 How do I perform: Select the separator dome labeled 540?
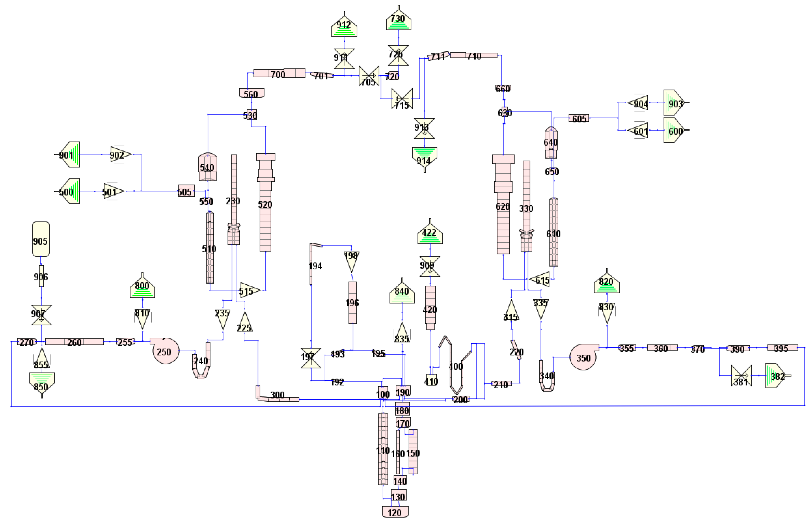pyautogui.click(x=207, y=167)
